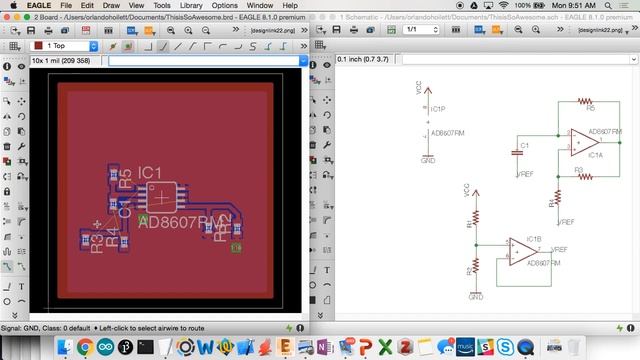Image resolution: width=640 pixels, height=360 pixels.
Task: Save the schematic with the Save icon in the schematic window
Action: [x=336, y=29]
